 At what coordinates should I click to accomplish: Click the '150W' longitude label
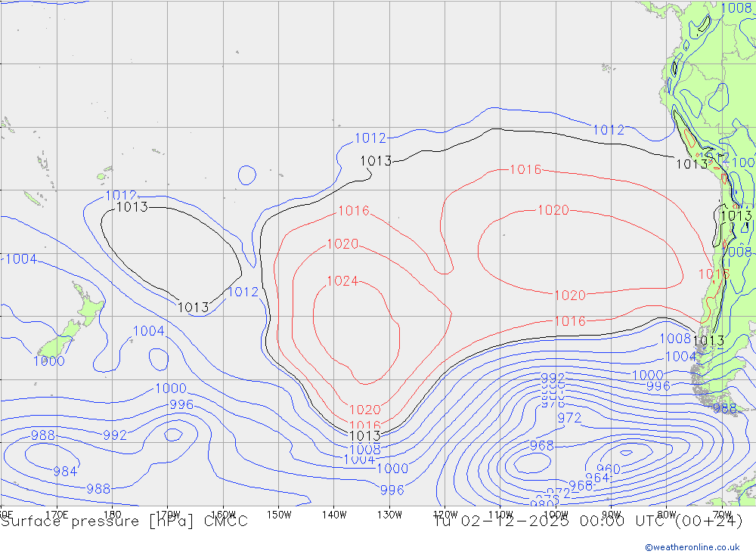pyautogui.click(x=279, y=515)
